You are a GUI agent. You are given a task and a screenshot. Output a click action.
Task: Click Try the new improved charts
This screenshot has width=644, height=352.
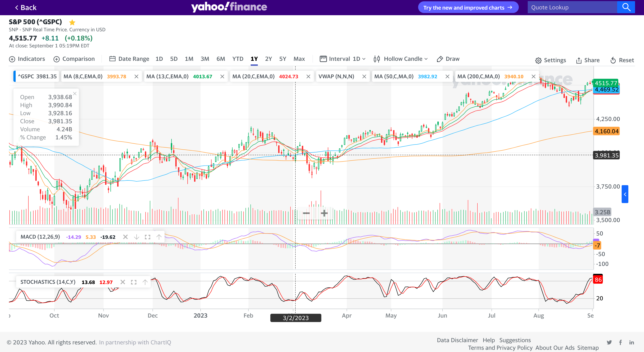pyautogui.click(x=468, y=8)
